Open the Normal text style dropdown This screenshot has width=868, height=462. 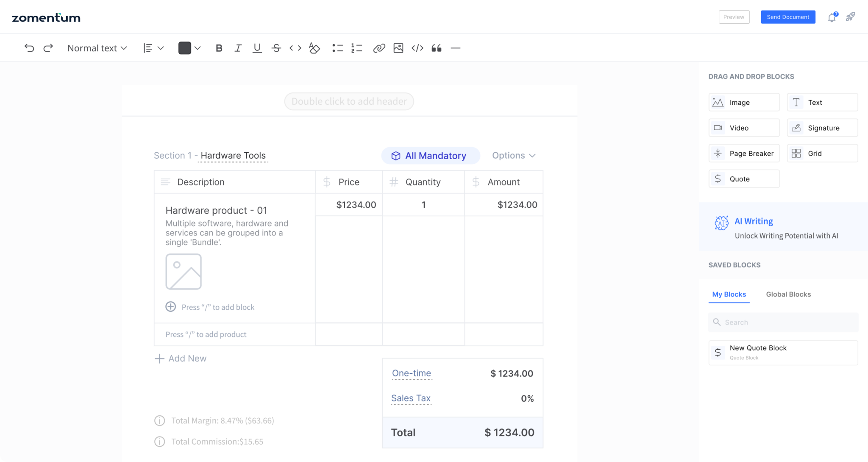pos(97,48)
